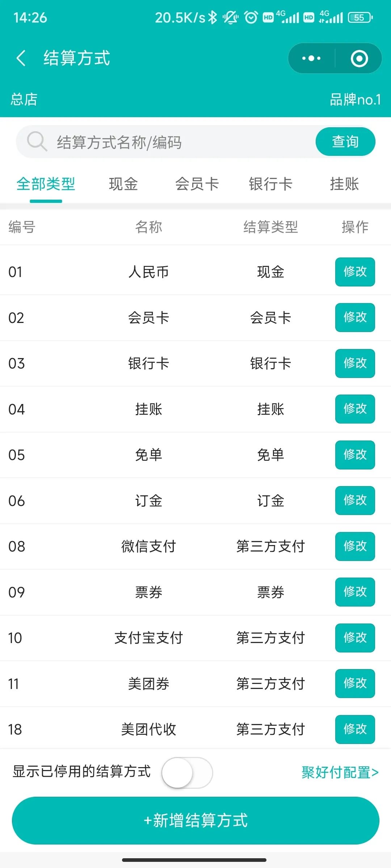
Task: Click 修改 for 美团代收 row
Action: (355, 729)
